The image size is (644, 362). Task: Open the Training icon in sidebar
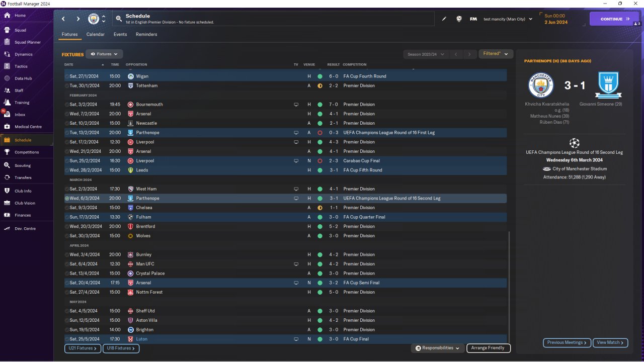pos(7,103)
